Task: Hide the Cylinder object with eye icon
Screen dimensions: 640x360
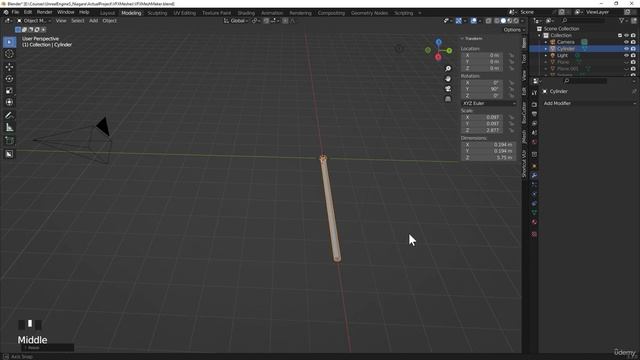Action: point(626,49)
